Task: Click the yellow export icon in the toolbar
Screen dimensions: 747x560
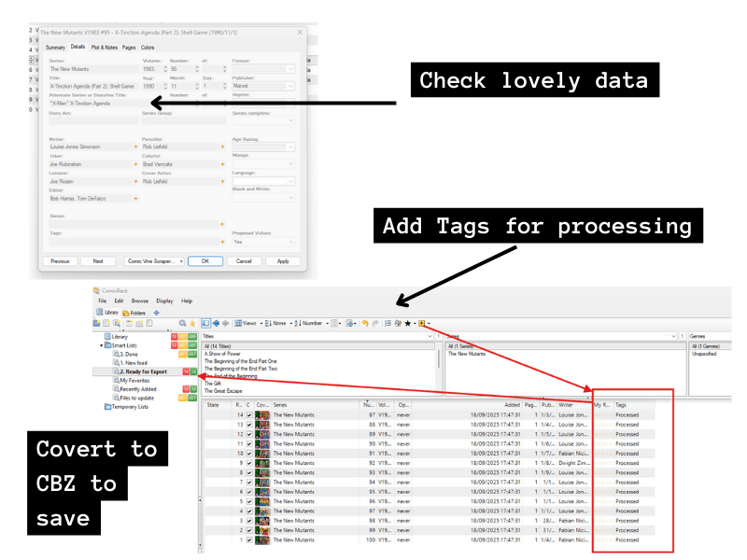Action: (422, 323)
